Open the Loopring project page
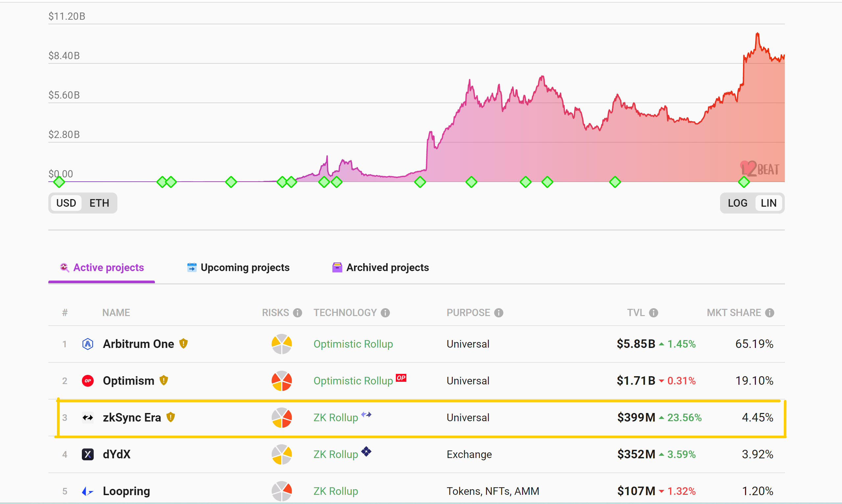 tap(126, 491)
